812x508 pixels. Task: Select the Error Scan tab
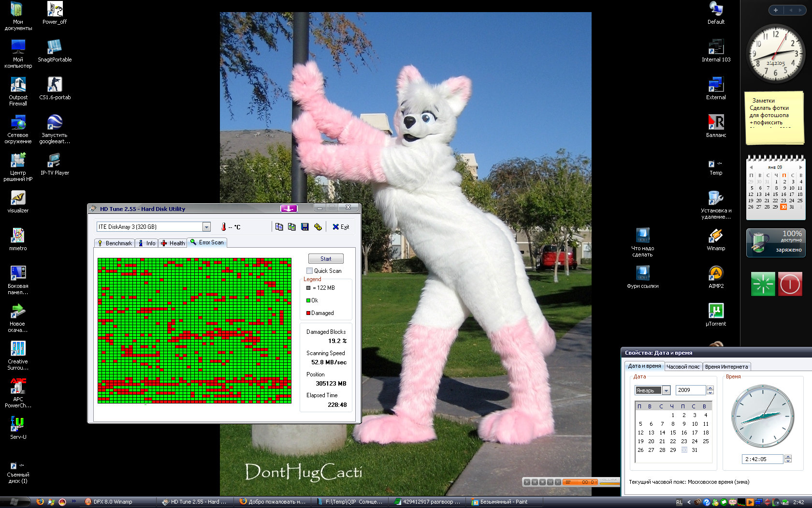pos(207,242)
